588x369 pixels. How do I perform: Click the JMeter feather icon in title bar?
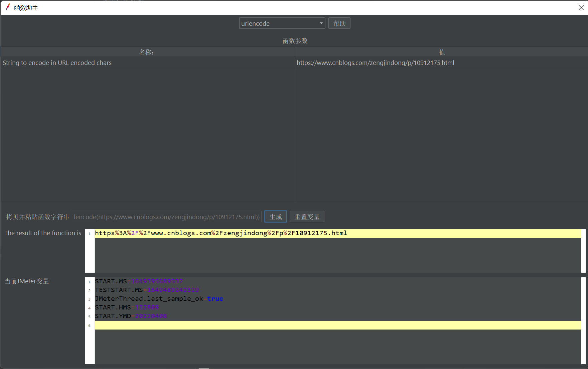(8, 7)
